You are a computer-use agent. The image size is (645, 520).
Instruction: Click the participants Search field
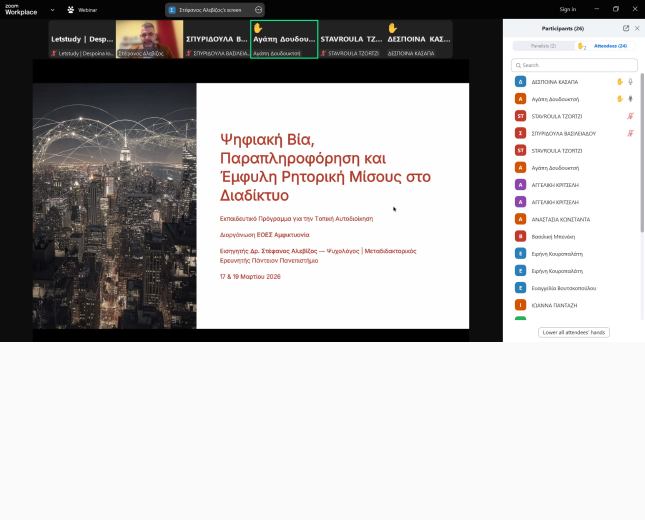pyautogui.click(x=575, y=65)
